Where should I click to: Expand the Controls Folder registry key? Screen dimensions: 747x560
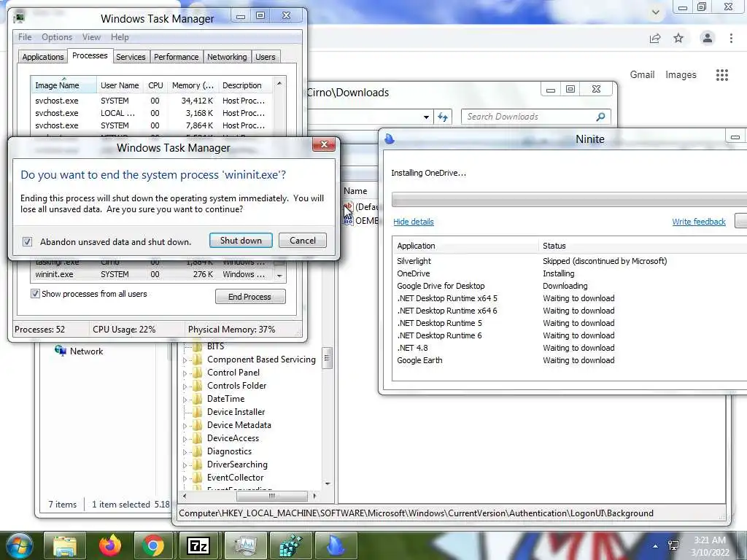(185, 386)
